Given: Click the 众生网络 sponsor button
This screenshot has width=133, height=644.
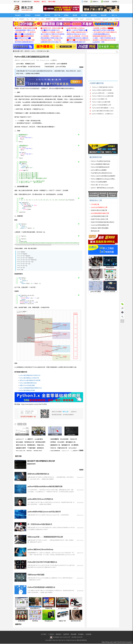Looking at the screenshot, I should point(93,194).
